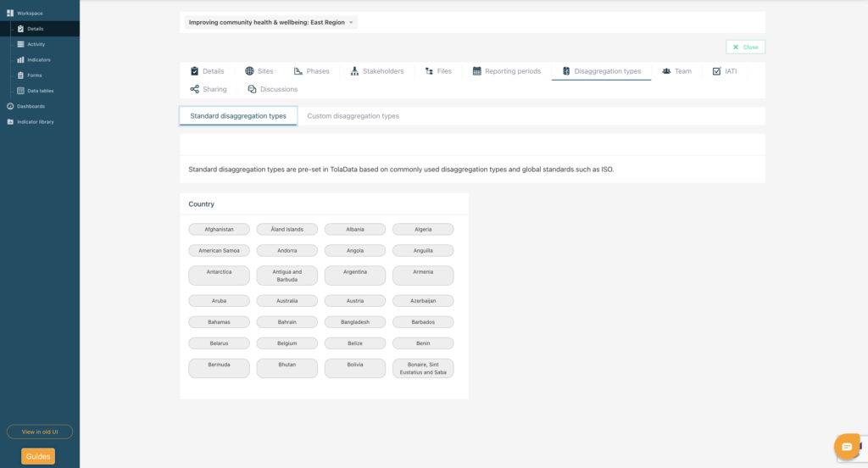Viewport: 868px width, 468px height.
Task: Click the Files tree icon
Action: tap(429, 71)
